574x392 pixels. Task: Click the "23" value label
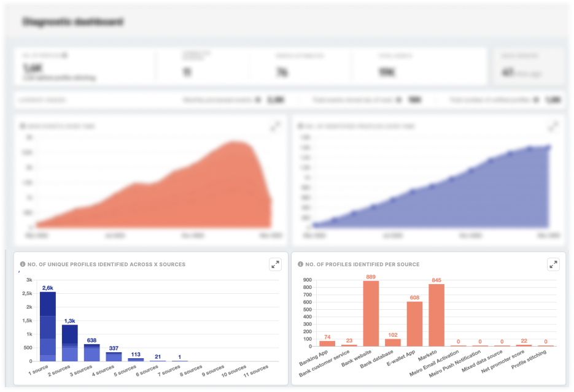pos(349,340)
